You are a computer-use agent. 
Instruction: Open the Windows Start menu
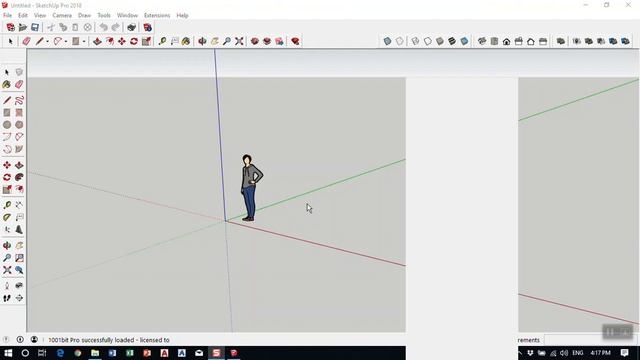[8, 353]
